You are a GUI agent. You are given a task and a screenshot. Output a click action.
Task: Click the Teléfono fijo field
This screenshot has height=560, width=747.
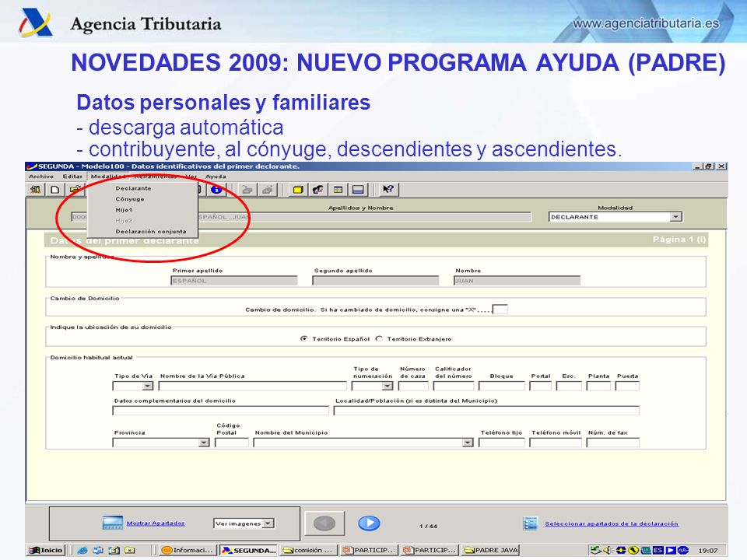point(501,443)
